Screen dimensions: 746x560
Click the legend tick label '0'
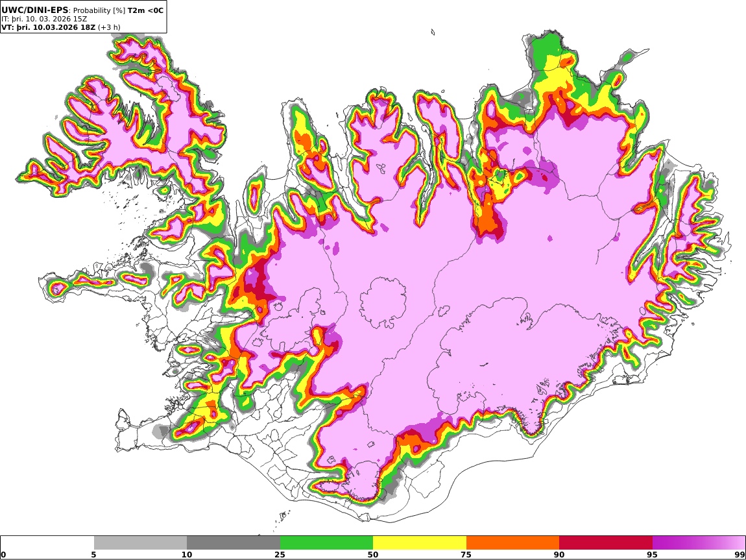pos(4,555)
